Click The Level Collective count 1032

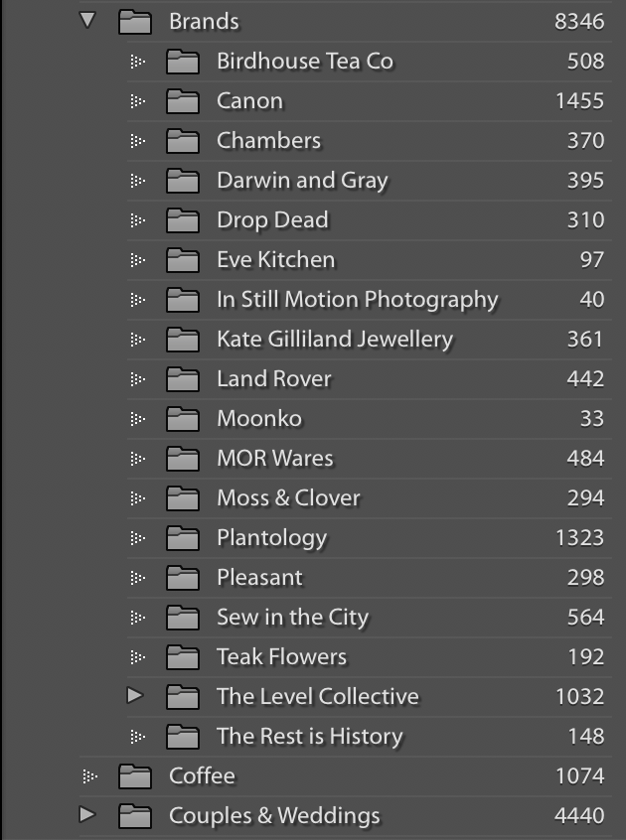pyautogui.click(x=580, y=696)
